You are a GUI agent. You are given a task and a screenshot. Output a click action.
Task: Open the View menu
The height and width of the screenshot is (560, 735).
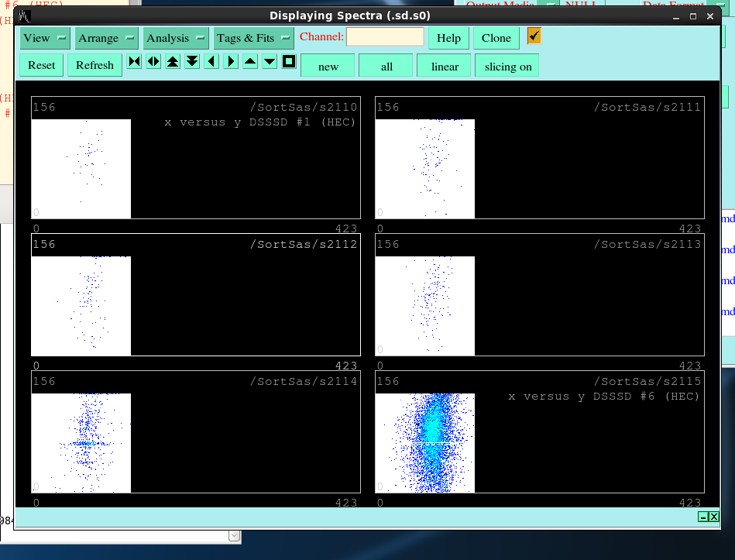(x=45, y=38)
